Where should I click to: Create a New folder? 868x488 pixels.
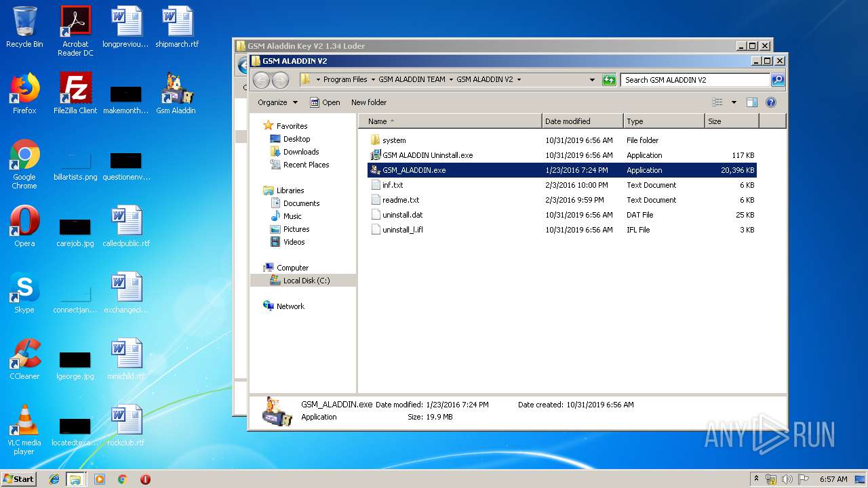point(369,102)
